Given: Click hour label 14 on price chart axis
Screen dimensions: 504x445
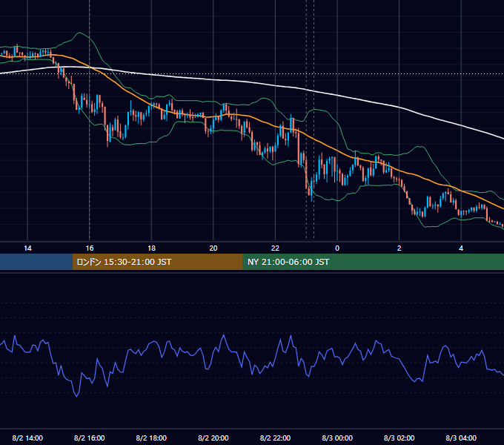Looking at the screenshot, I should [27, 248].
